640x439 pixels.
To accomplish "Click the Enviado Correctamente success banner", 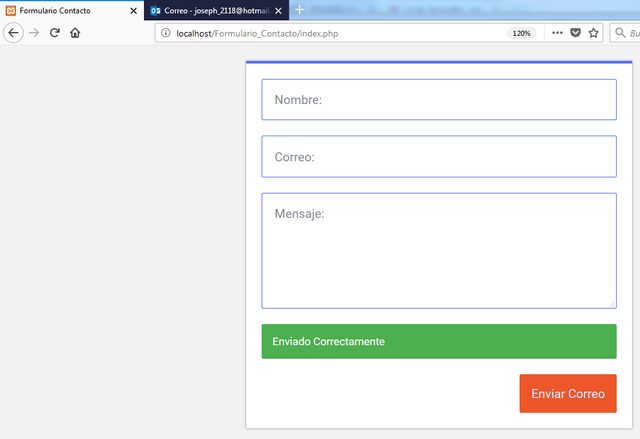I will 439,341.
